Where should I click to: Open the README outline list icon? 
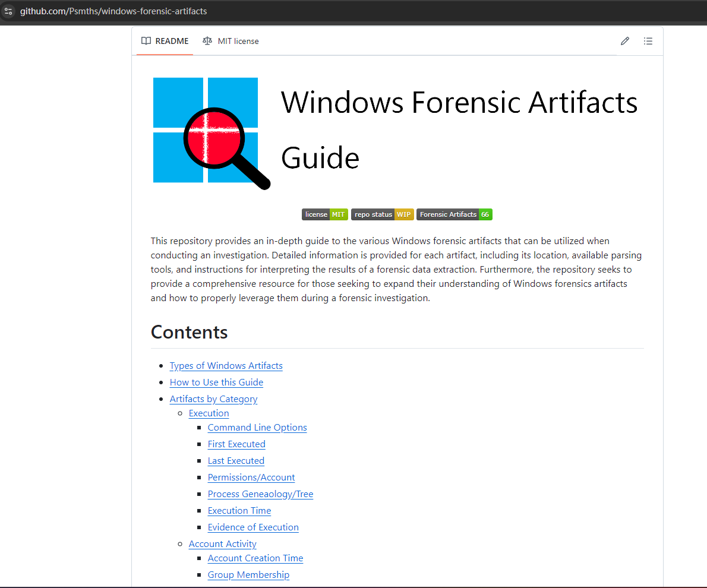[648, 41]
